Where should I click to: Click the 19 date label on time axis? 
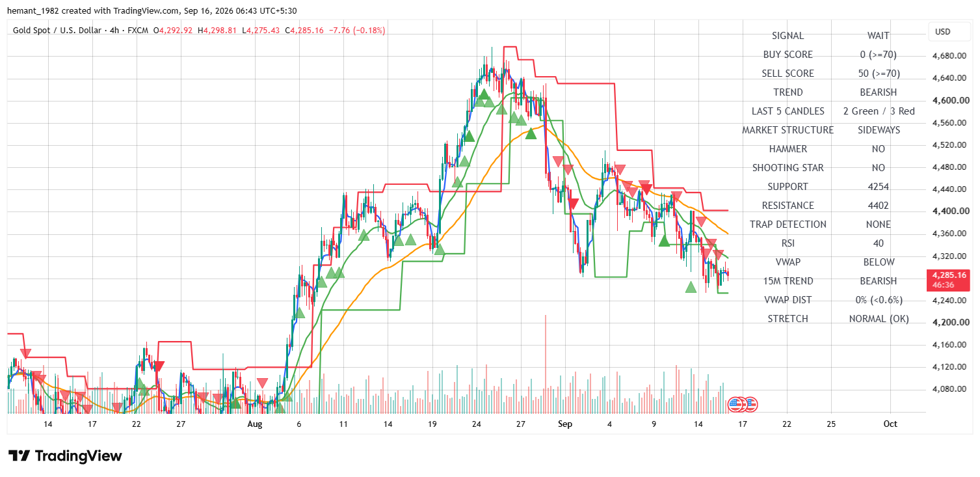coord(432,424)
